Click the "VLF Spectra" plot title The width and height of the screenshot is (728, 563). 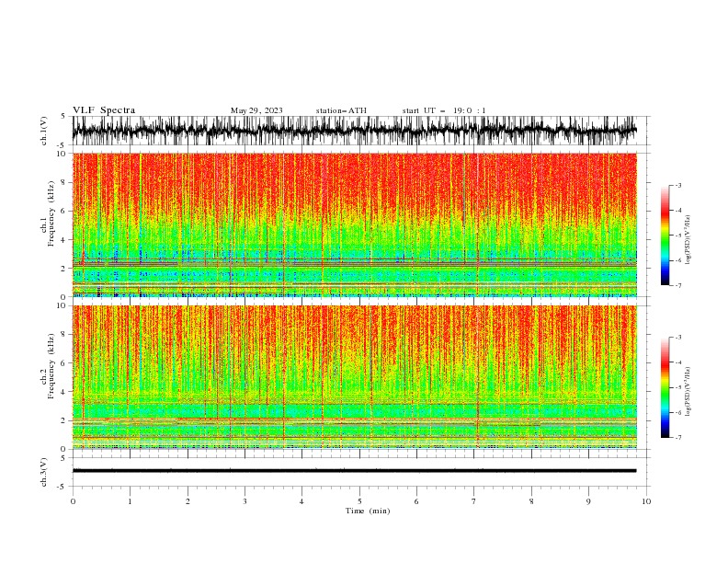point(104,110)
